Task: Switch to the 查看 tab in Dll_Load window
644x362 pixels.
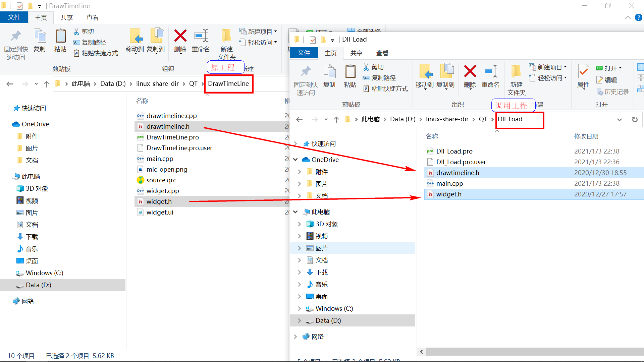Action: [382, 53]
